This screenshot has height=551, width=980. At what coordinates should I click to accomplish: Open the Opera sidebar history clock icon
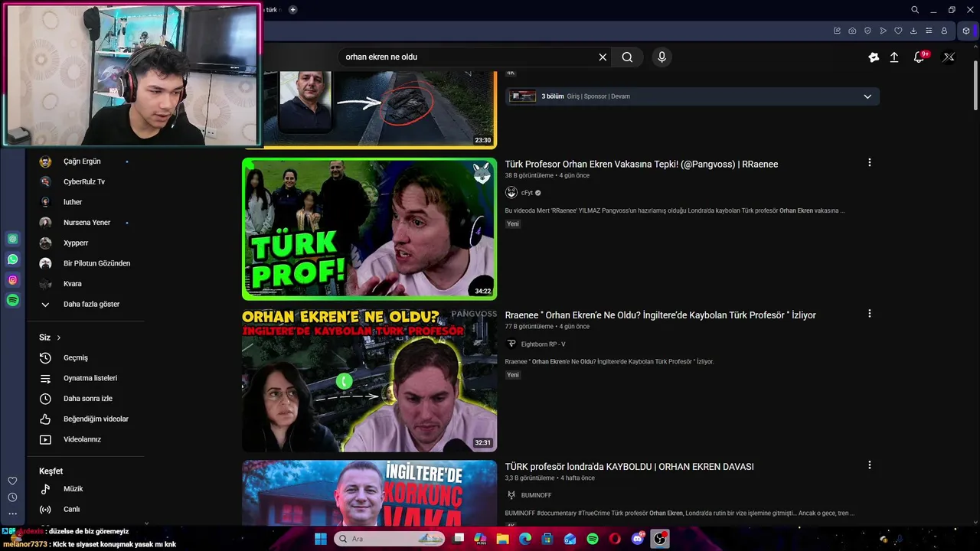(12, 497)
